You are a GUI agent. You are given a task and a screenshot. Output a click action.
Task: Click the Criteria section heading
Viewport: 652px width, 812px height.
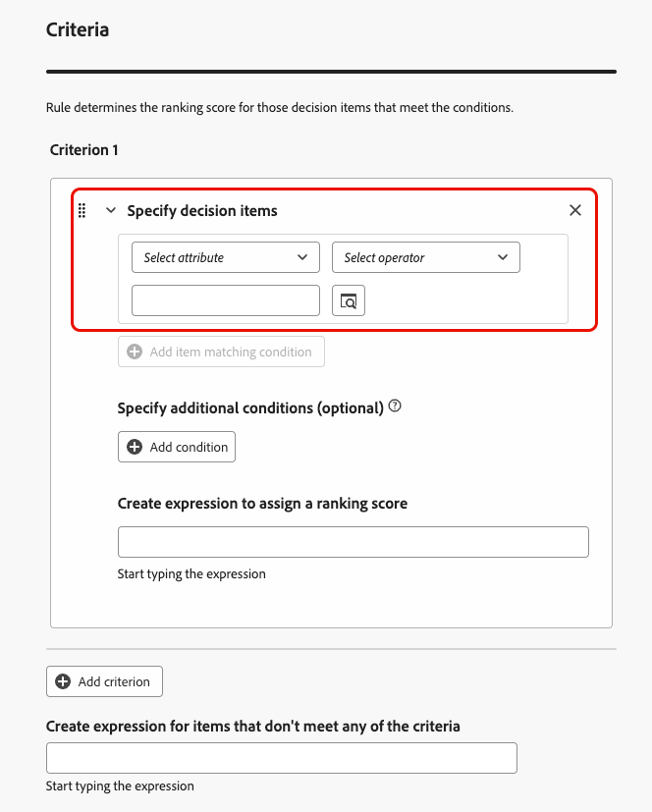(x=78, y=29)
